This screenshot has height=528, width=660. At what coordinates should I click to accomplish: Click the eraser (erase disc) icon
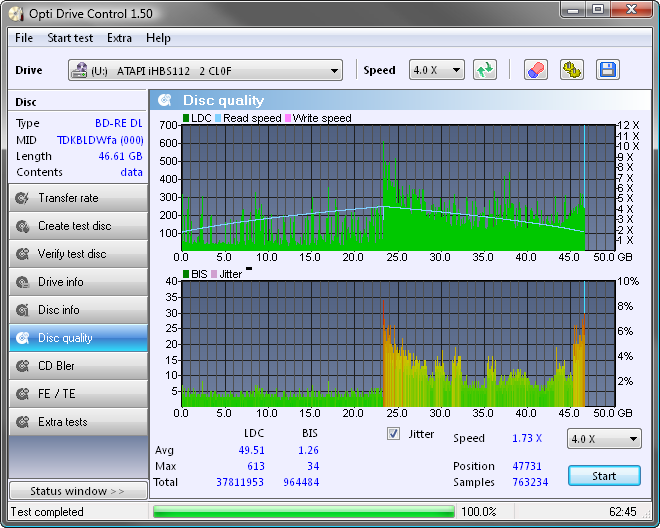pos(535,70)
